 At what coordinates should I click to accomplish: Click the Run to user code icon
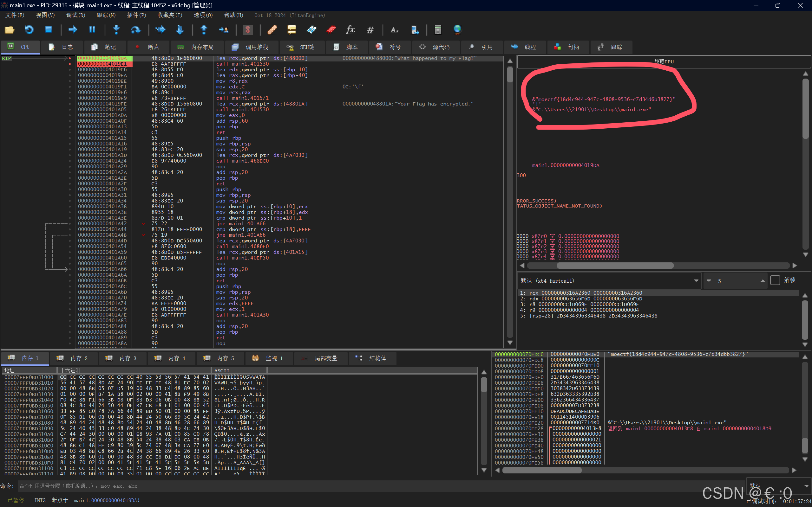(x=224, y=30)
